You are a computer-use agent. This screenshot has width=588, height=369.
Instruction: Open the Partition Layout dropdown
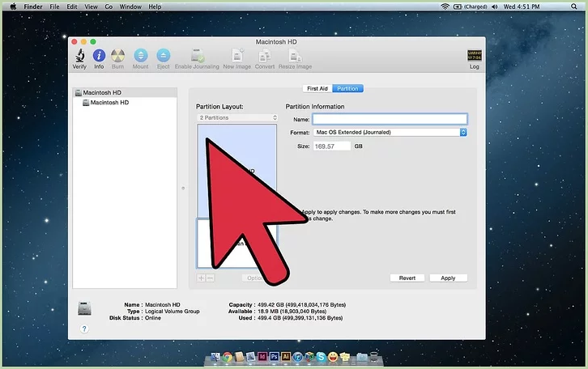pyautogui.click(x=237, y=117)
